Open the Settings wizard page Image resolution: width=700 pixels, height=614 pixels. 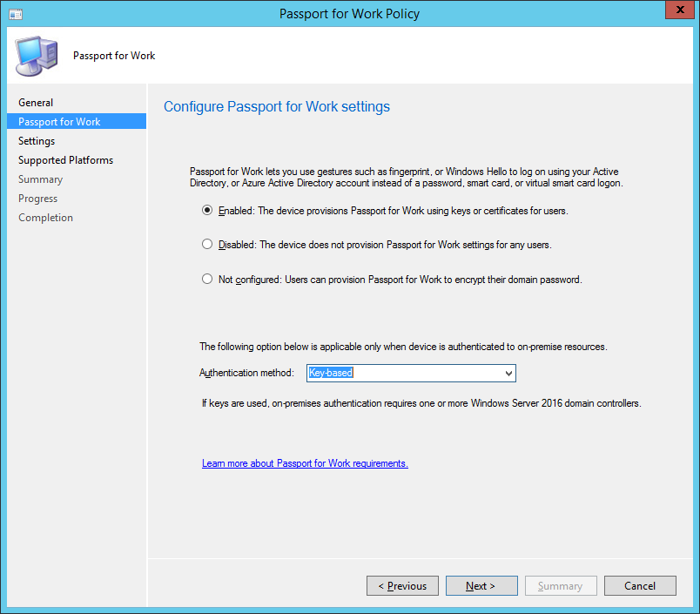click(37, 141)
